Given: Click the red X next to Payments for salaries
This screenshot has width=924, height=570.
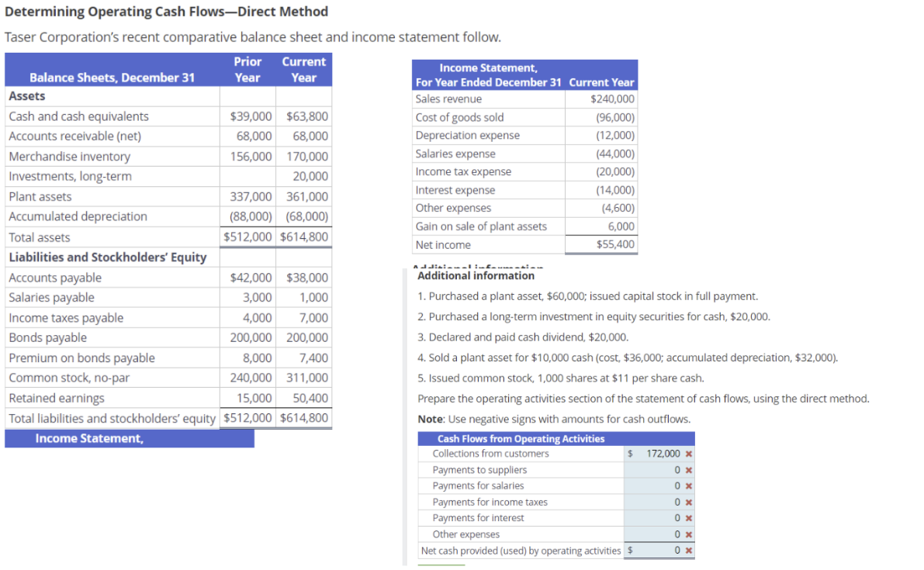Looking at the screenshot, I should 690,485.
